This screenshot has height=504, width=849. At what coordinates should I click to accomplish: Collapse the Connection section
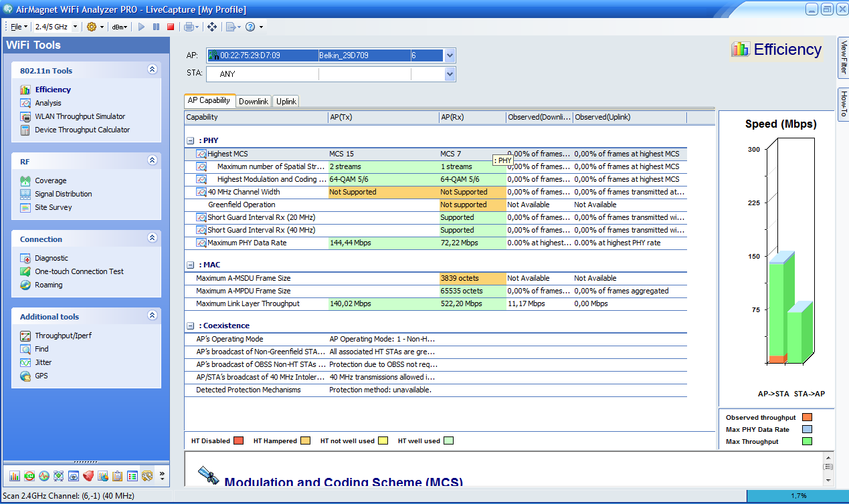(152, 238)
